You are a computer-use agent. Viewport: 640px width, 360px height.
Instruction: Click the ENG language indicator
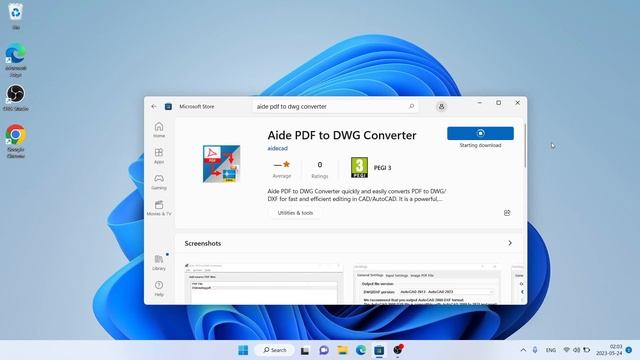point(551,350)
